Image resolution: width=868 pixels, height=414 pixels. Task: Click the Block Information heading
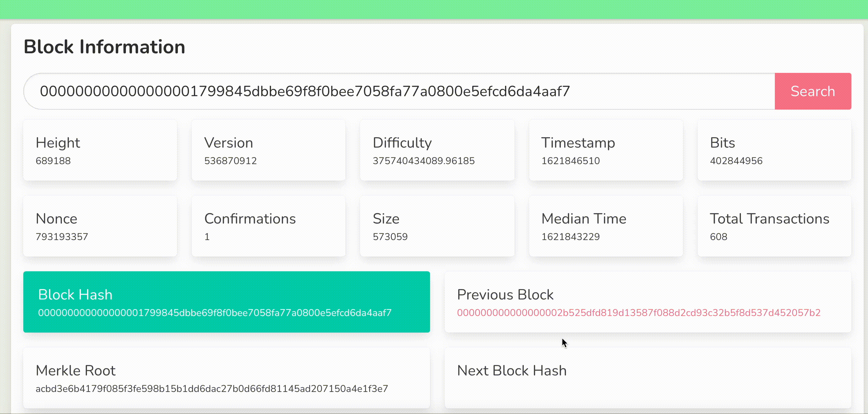tap(104, 47)
